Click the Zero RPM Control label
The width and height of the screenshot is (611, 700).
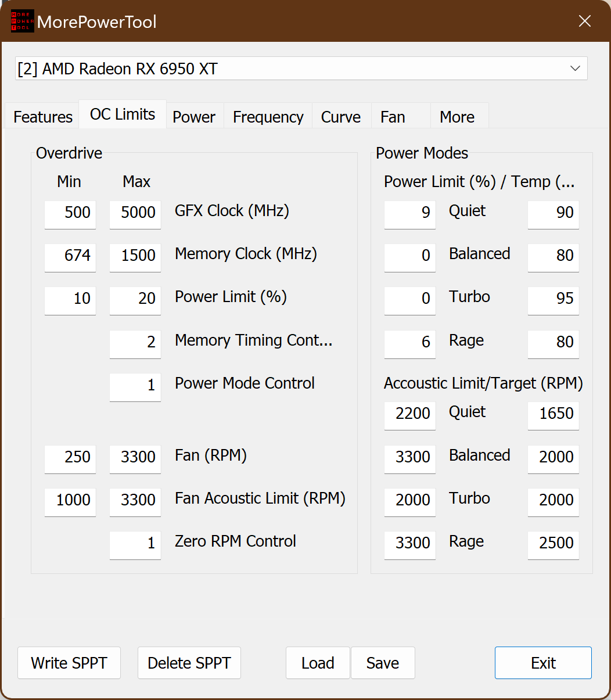235,541
